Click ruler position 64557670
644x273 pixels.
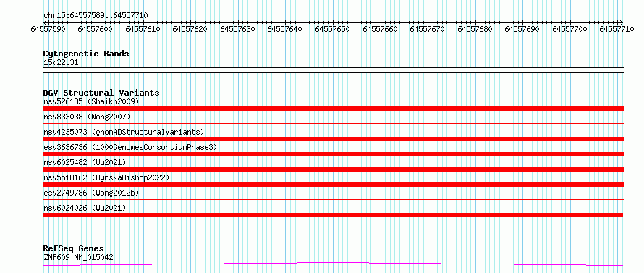pos(428,29)
